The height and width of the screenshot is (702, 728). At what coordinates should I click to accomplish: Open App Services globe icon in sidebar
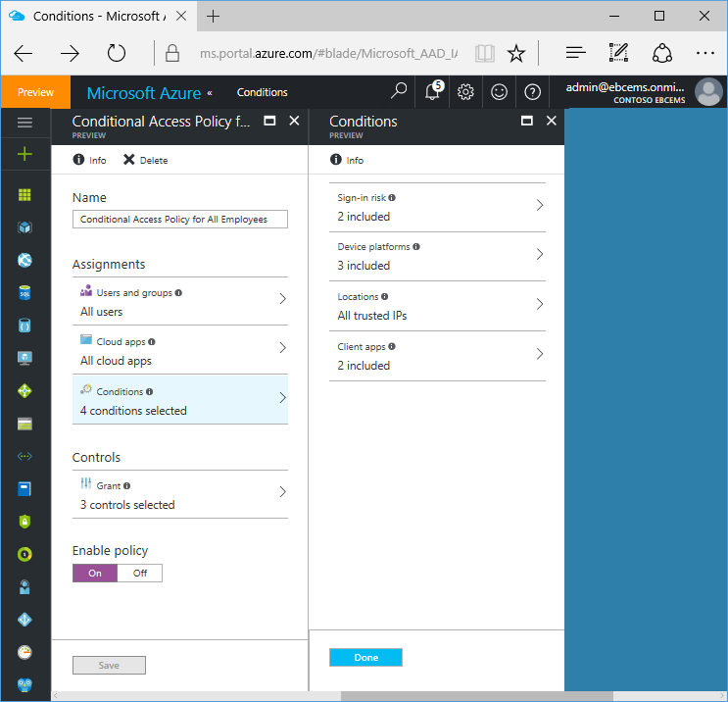pyautogui.click(x=24, y=260)
